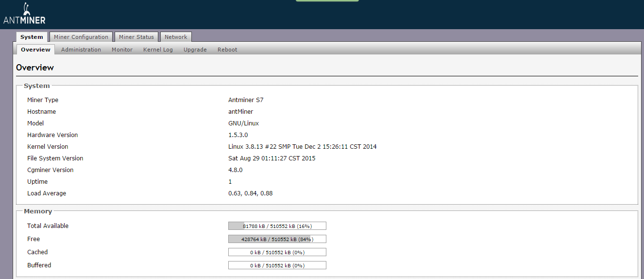644x279 pixels.
Task: Click the green button at page top
Action: [x=327, y=0]
